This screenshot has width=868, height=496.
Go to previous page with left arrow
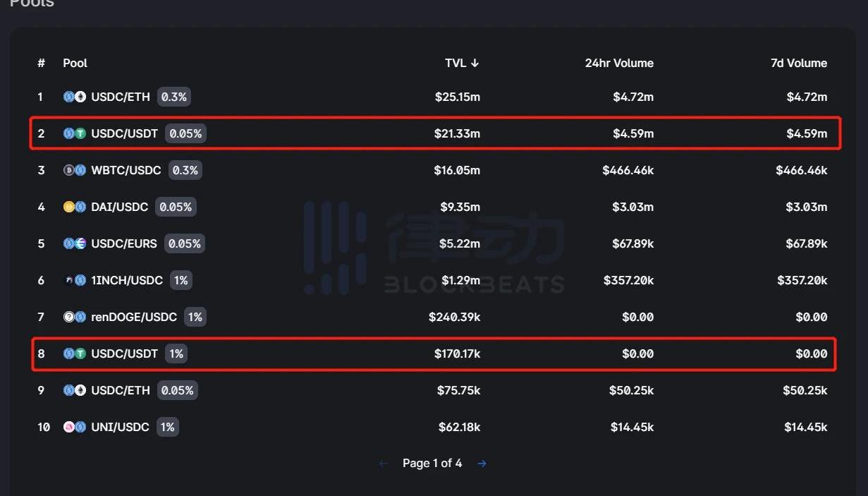(x=384, y=464)
